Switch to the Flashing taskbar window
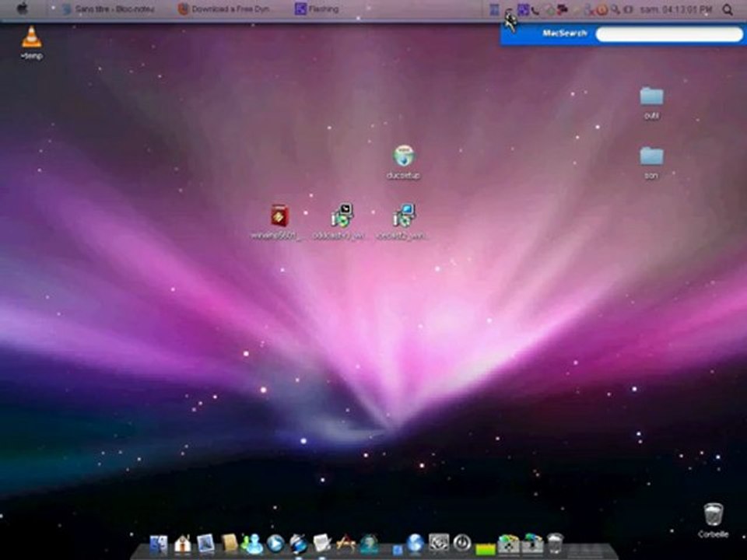747x560 pixels. [x=317, y=9]
